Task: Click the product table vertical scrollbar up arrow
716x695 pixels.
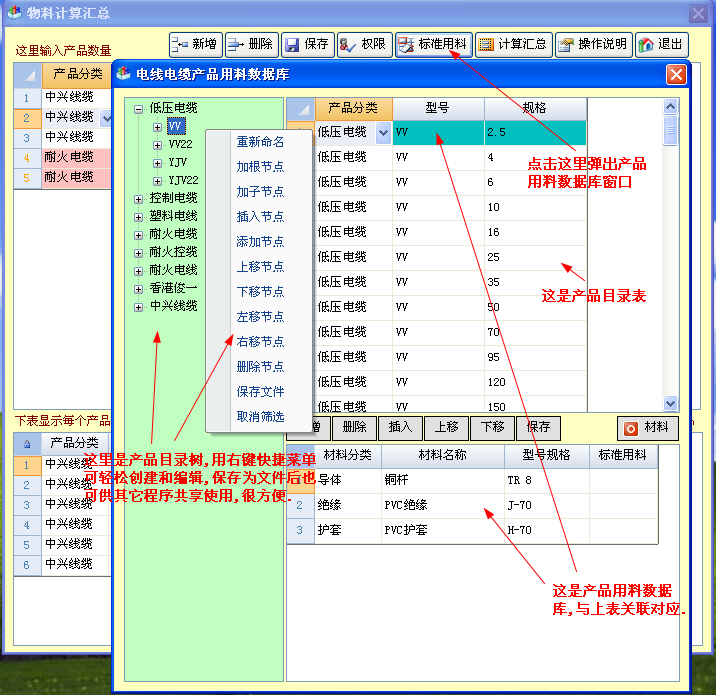Action: click(671, 105)
